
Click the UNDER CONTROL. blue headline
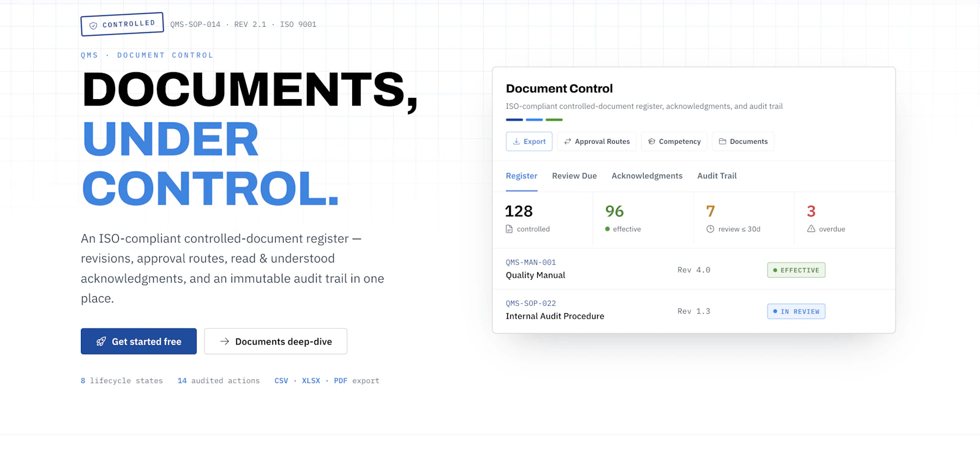211,163
